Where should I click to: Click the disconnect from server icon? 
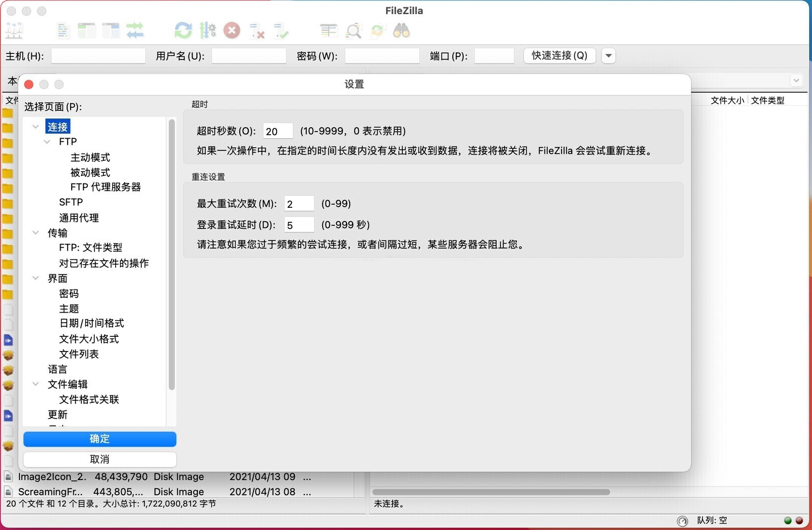256,31
